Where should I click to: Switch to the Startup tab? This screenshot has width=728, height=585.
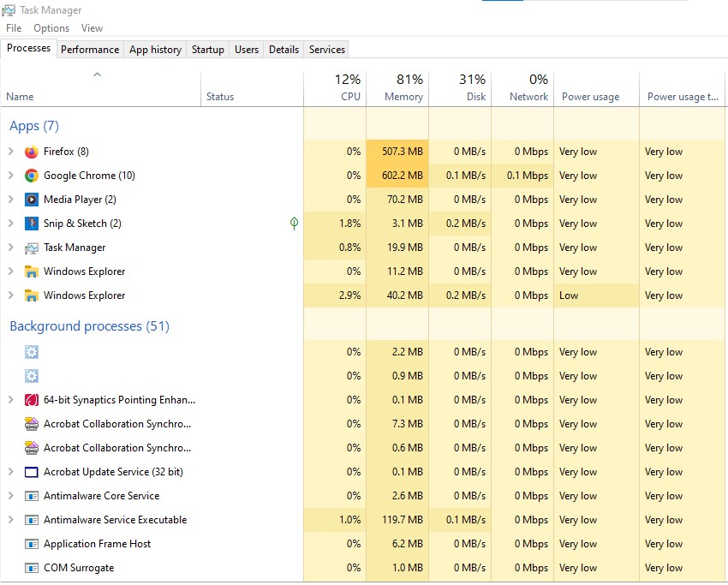coord(208,50)
